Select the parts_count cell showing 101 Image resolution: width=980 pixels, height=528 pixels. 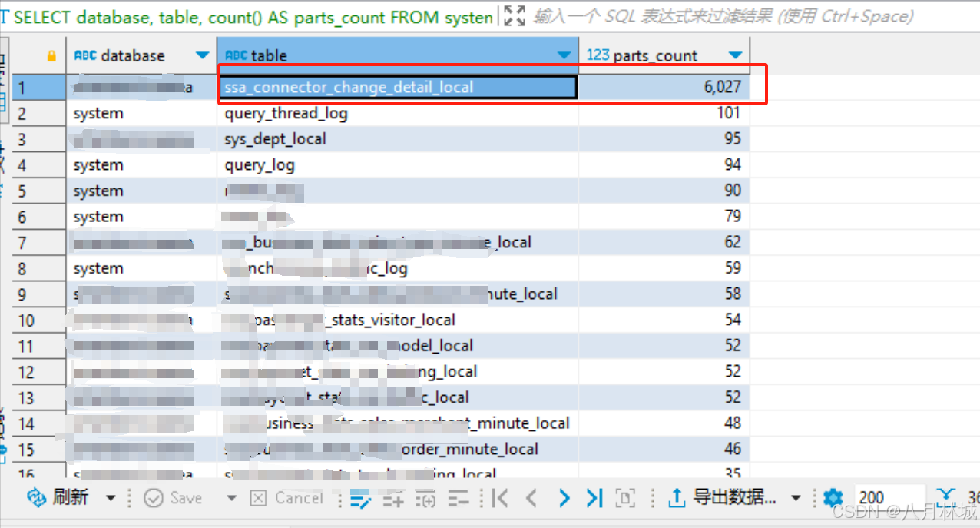click(x=664, y=114)
